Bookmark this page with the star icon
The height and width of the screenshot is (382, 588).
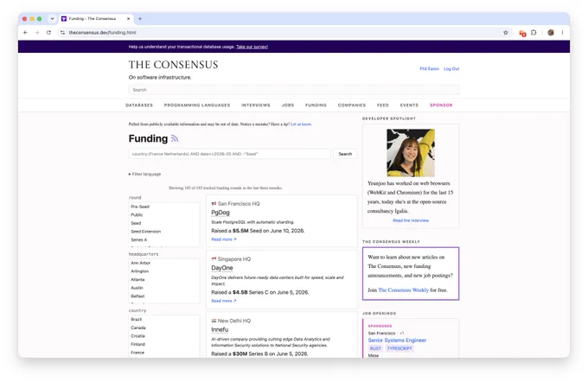506,33
